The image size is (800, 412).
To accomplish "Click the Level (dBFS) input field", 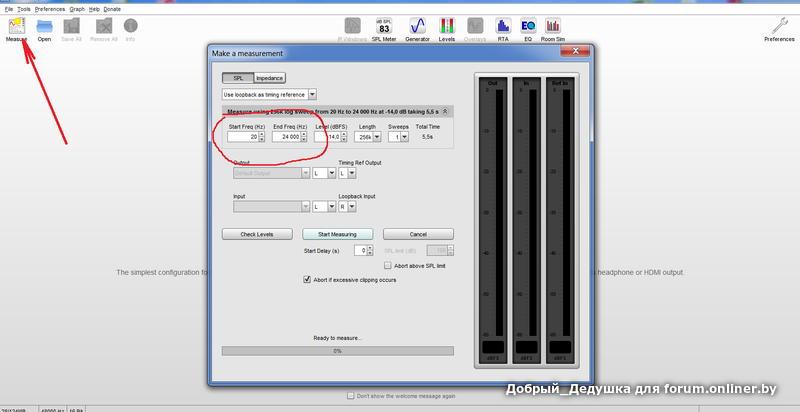I will [328, 137].
